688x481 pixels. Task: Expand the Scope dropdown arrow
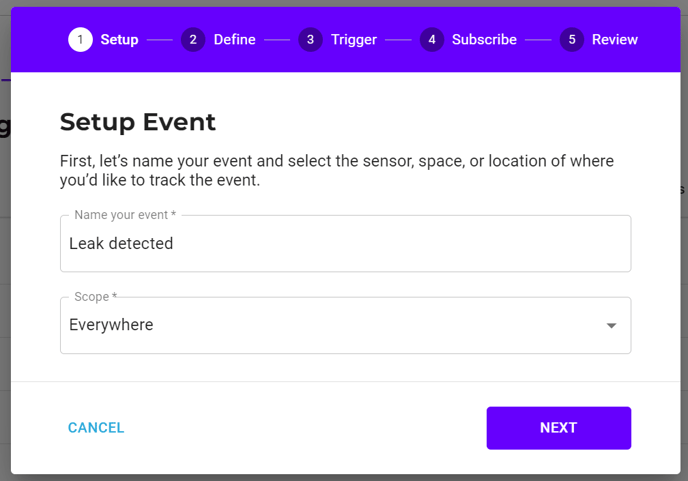(x=611, y=326)
